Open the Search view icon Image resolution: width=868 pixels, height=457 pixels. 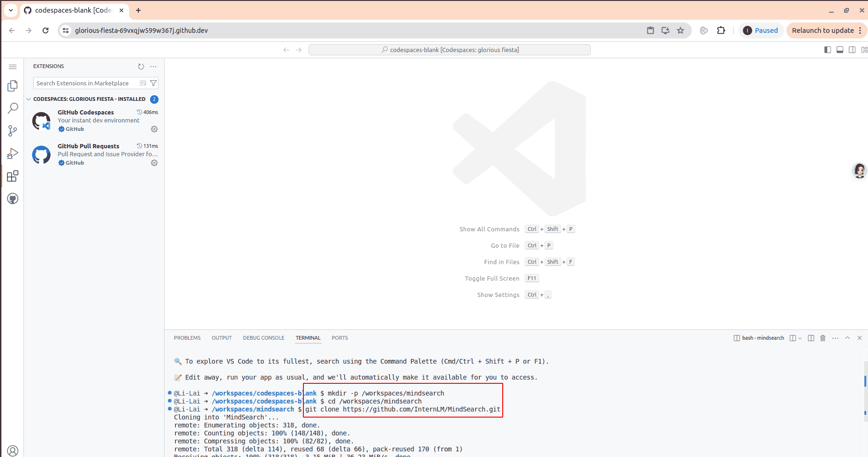point(13,108)
